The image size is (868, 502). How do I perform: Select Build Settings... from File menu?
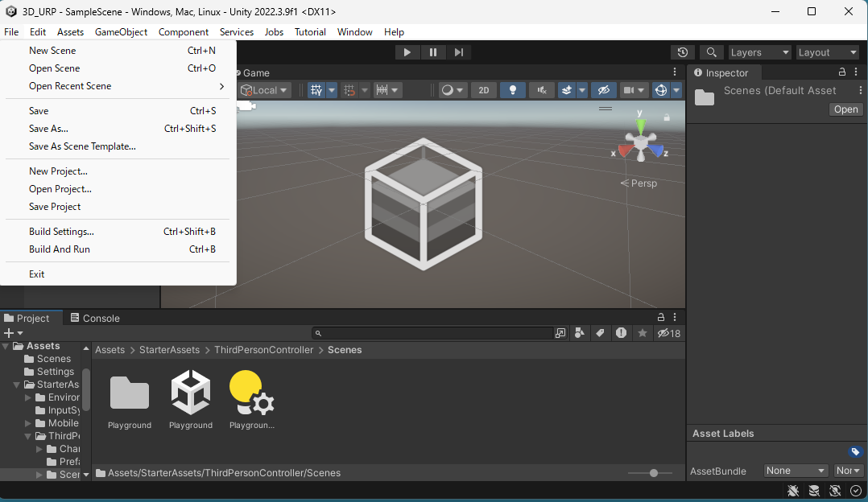[61, 232]
